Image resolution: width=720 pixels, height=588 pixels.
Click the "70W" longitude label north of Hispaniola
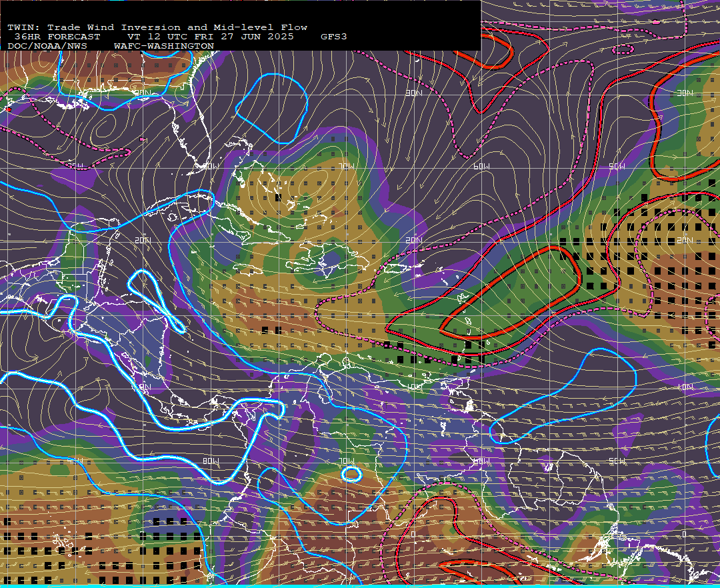tap(347, 166)
